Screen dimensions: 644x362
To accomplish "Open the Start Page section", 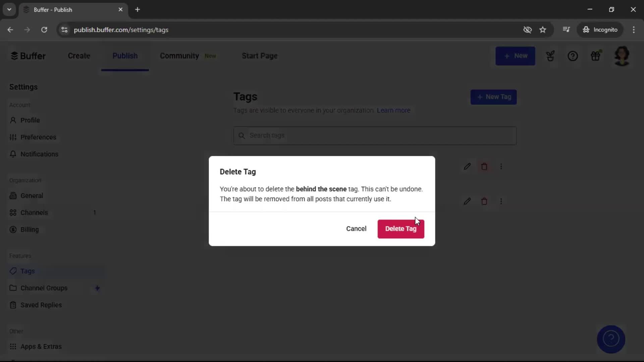I will tap(260, 56).
